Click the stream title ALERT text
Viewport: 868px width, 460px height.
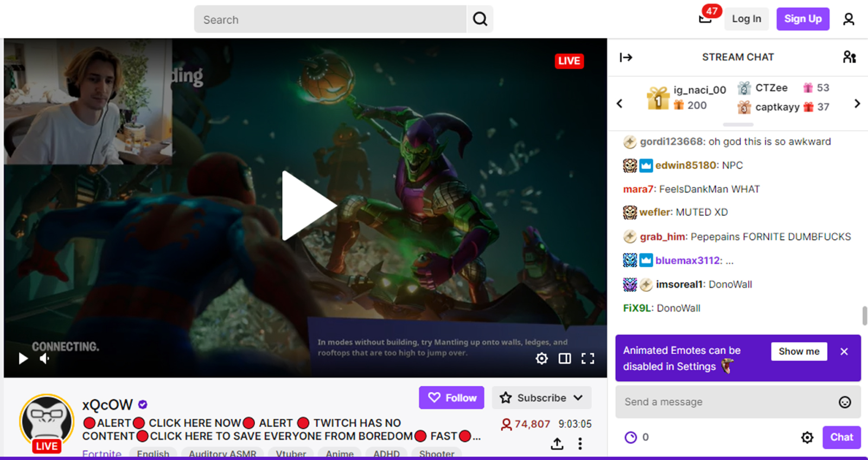(x=282, y=430)
